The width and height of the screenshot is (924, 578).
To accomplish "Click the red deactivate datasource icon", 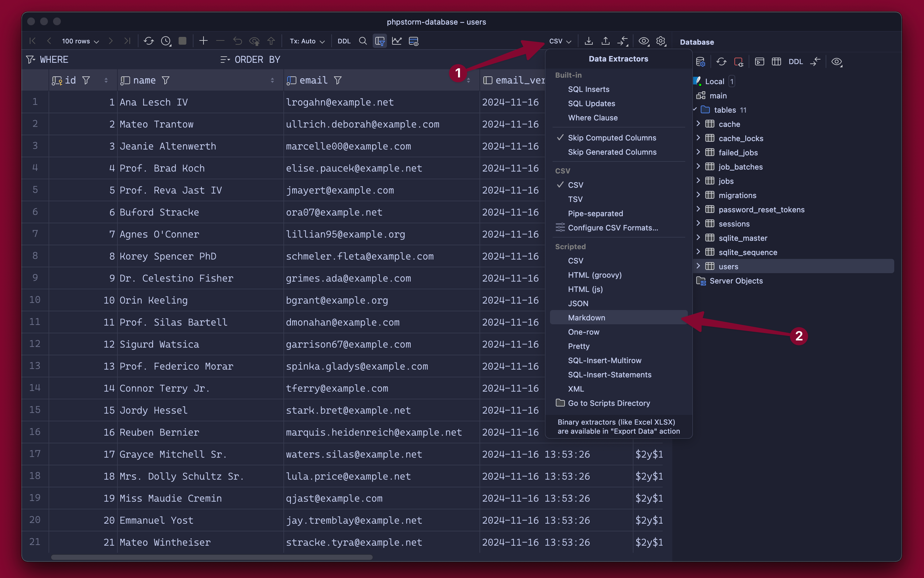I will click(x=738, y=61).
